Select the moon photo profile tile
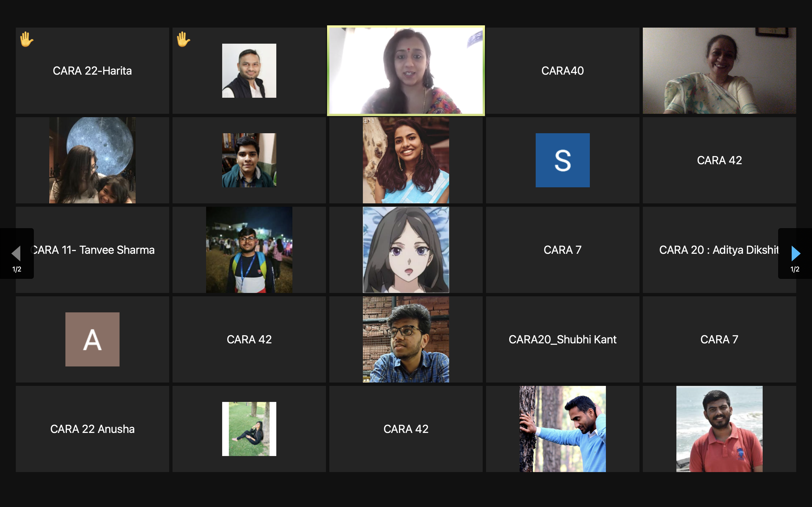The width and height of the screenshot is (812, 507). pyautogui.click(x=92, y=160)
